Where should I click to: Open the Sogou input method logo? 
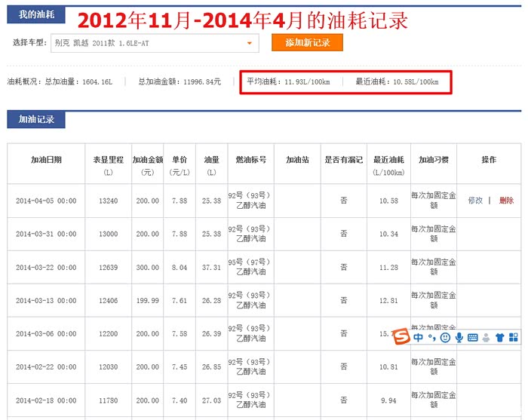pyautogui.click(x=401, y=336)
